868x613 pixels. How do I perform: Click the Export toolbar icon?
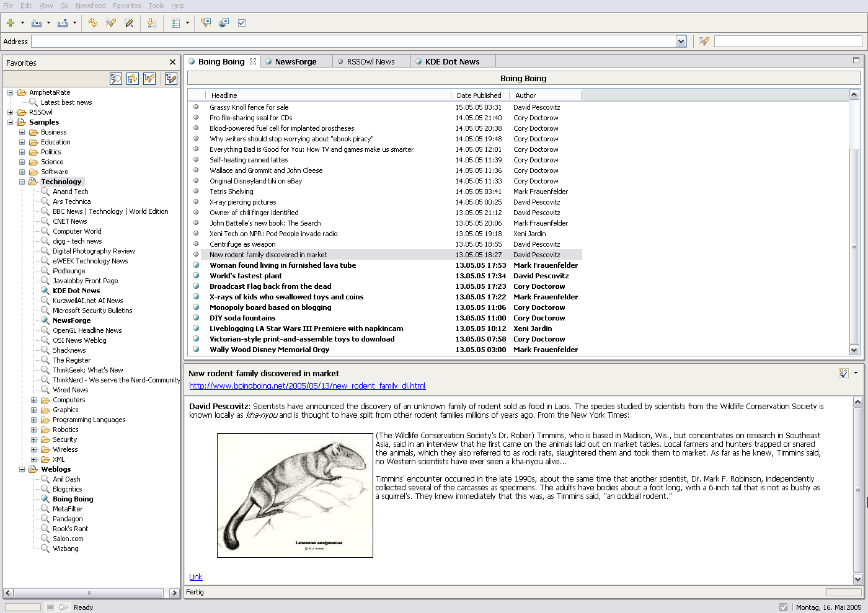click(x=63, y=23)
